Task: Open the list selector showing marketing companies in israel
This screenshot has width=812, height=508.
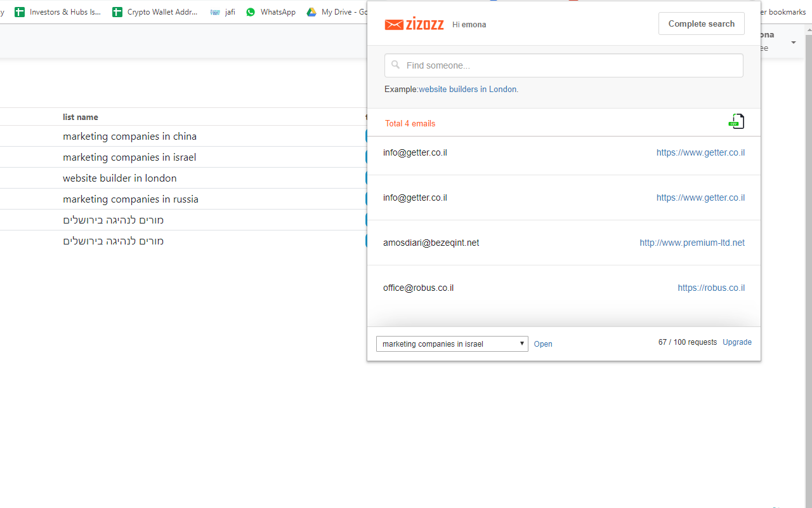Action: 452,344
